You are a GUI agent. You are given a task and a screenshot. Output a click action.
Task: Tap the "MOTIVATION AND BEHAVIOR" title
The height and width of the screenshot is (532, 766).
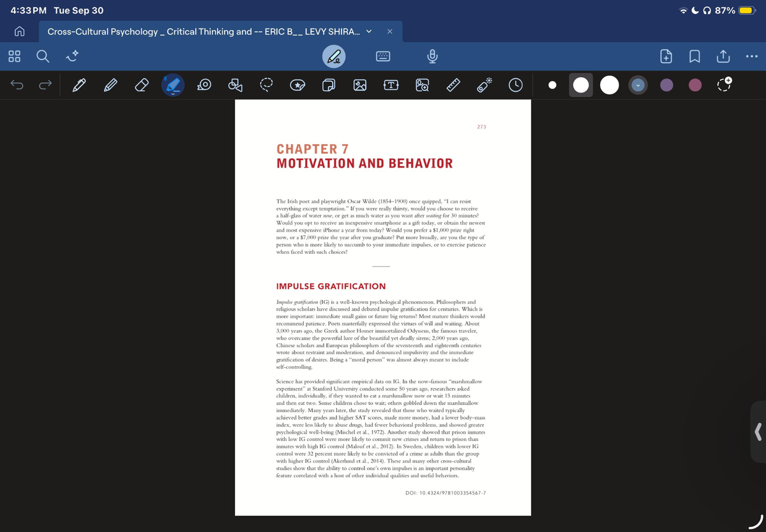pos(364,163)
